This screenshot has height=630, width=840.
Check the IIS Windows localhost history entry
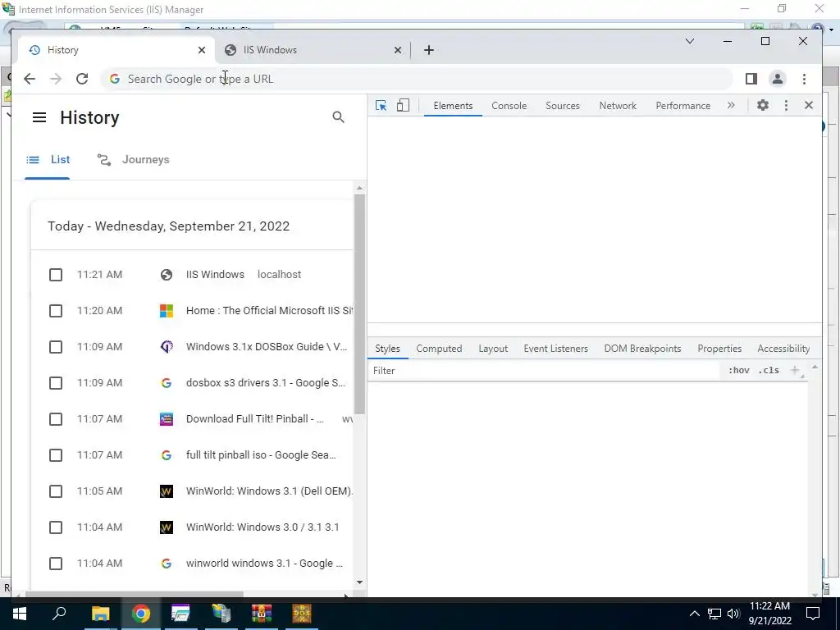click(56, 275)
